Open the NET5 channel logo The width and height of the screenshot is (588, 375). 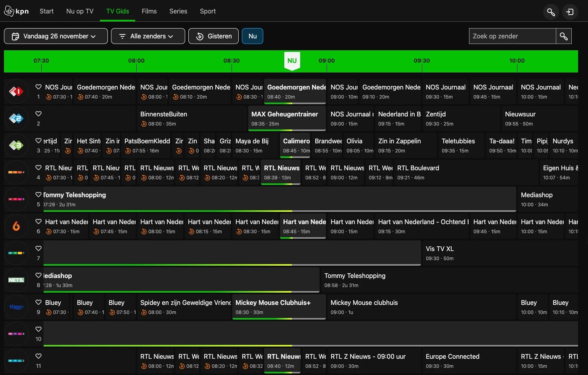[16, 280]
